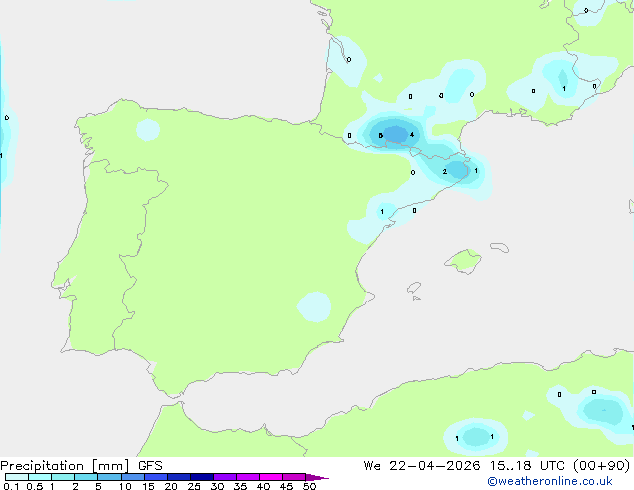Click the '35' legend scale label
The width and height of the screenshot is (634, 490).
tap(240, 486)
